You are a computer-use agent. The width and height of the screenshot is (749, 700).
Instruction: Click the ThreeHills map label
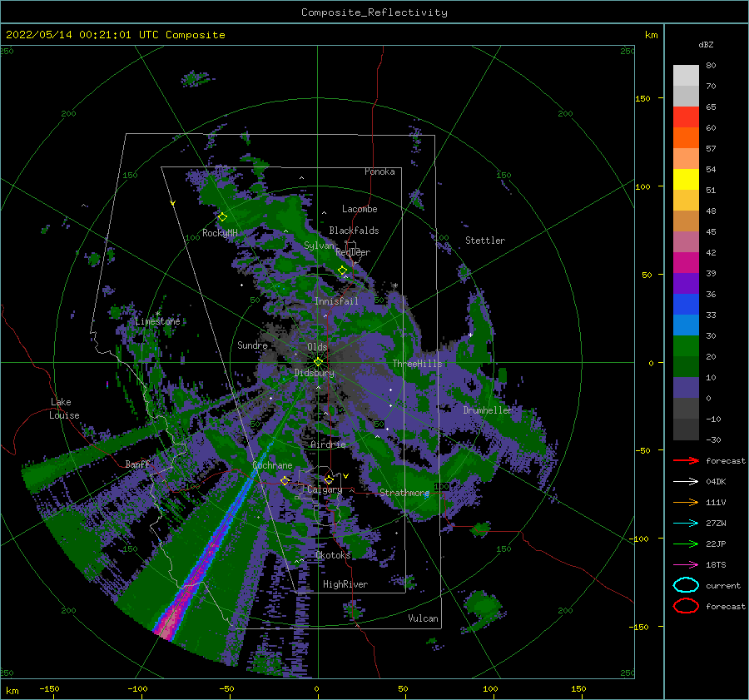[417, 364]
